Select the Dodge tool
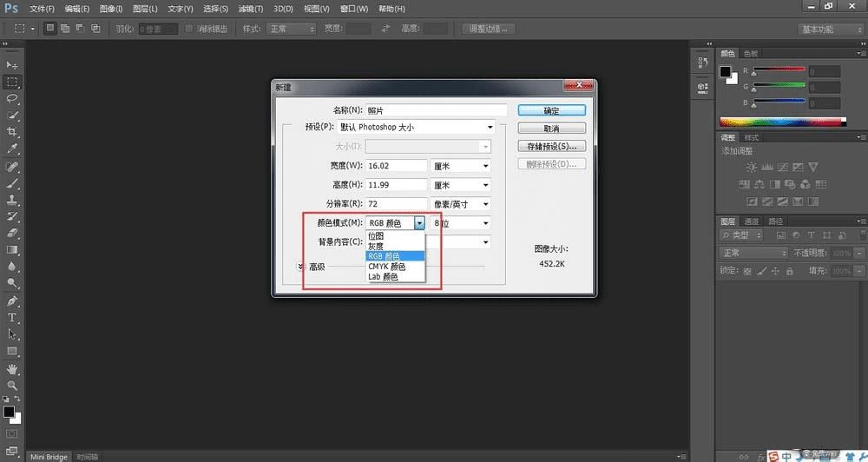Image resolution: width=868 pixels, height=462 pixels. click(x=11, y=283)
